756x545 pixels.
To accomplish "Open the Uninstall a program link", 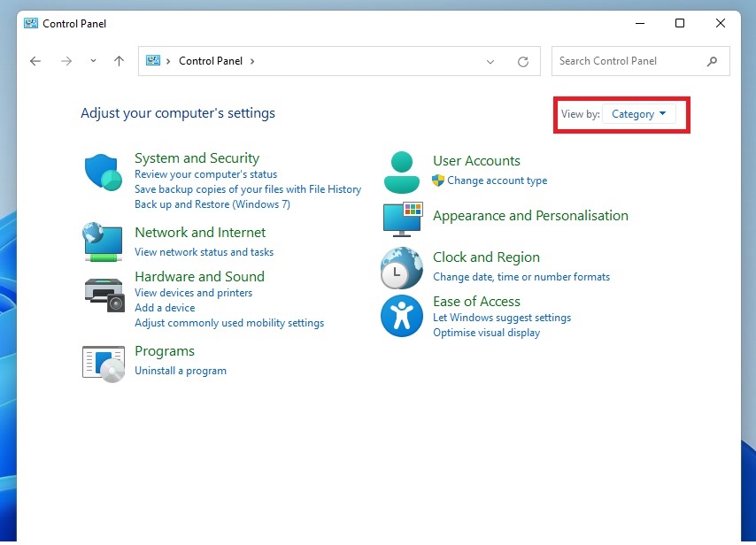I will pos(181,371).
